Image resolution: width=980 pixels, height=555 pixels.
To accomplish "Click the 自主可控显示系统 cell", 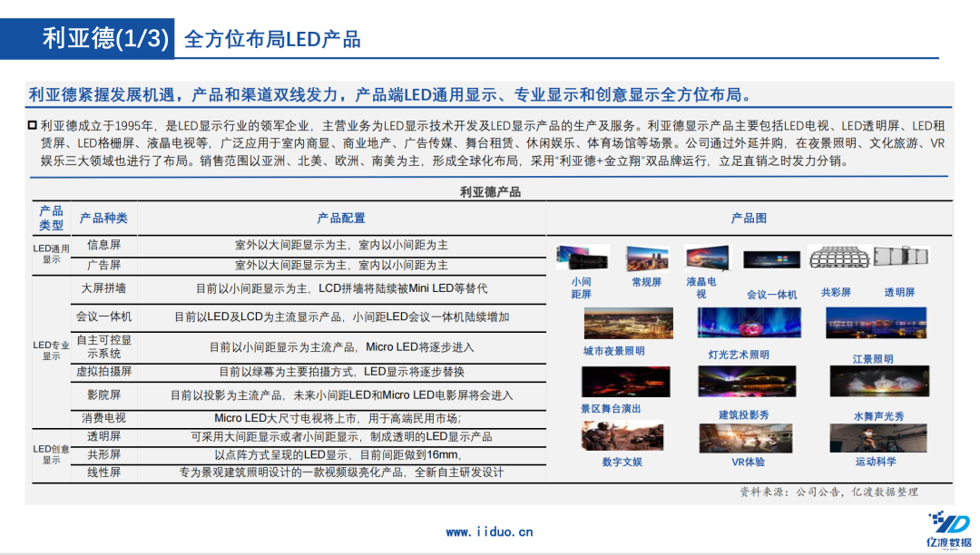I will coord(103,346).
